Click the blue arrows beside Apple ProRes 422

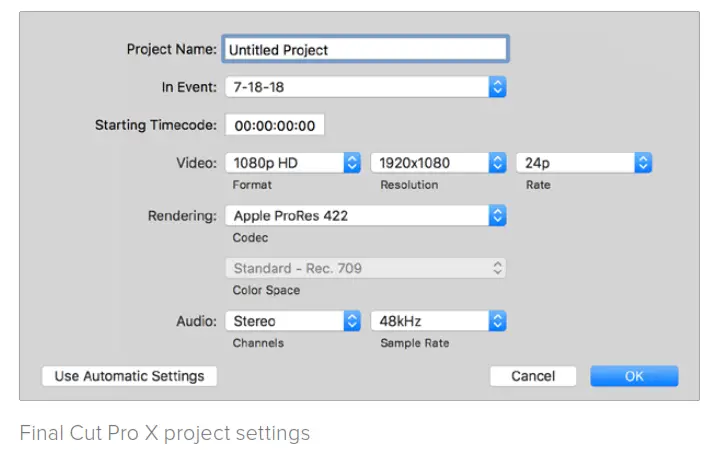[498, 215]
